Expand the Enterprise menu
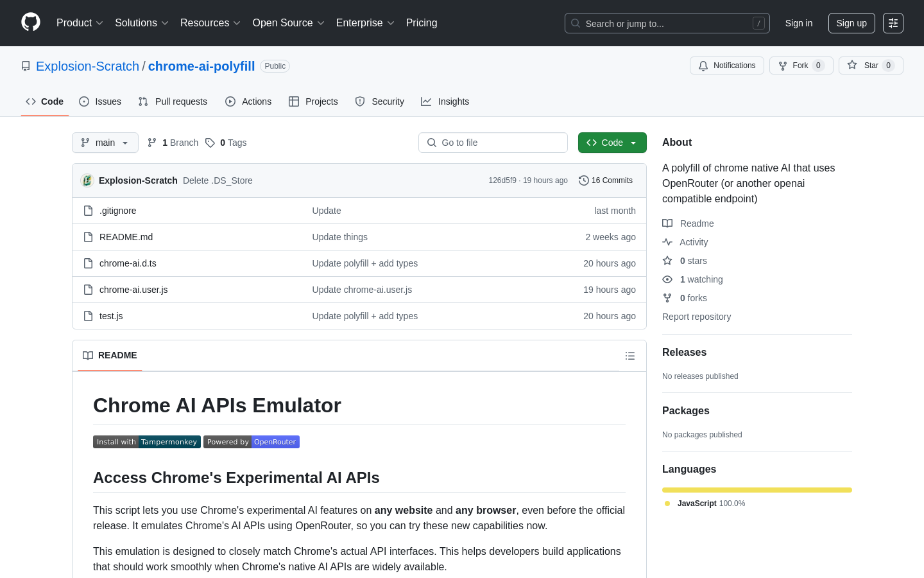The image size is (924, 578). [365, 23]
